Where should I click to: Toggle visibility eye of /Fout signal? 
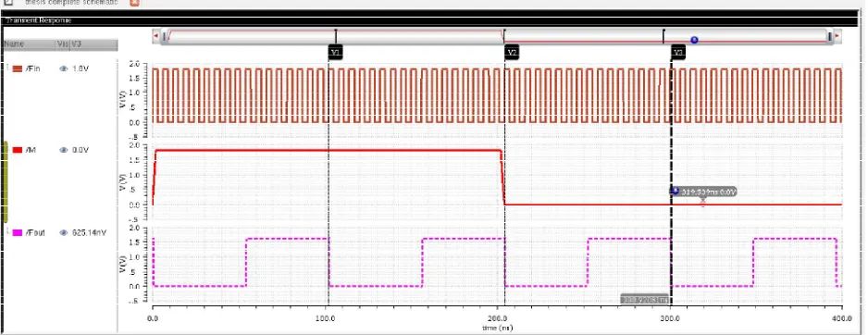(64, 233)
